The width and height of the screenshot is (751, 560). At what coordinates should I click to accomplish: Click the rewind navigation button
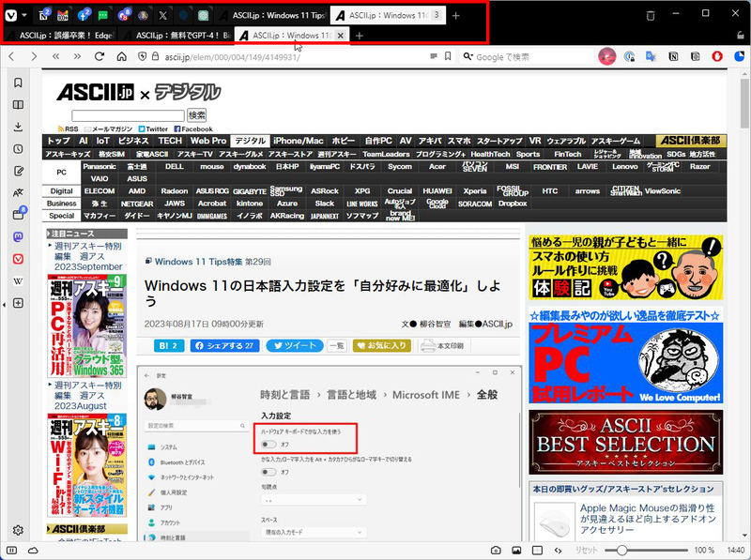[x=55, y=56]
